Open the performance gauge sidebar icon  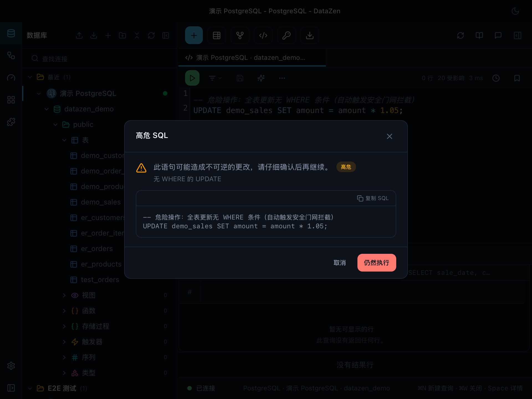point(11,78)
